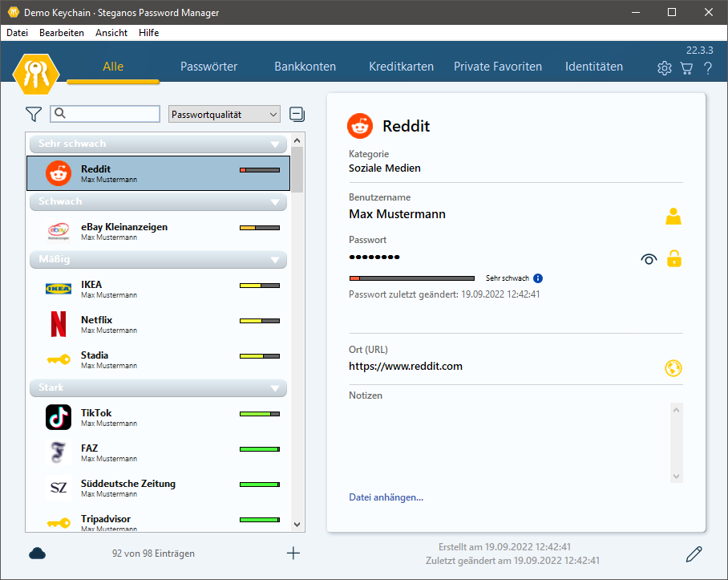Click the collapse all groups icon
This screenshot has height=580, width=728.
pyautogui.click(x=297, y=114)
